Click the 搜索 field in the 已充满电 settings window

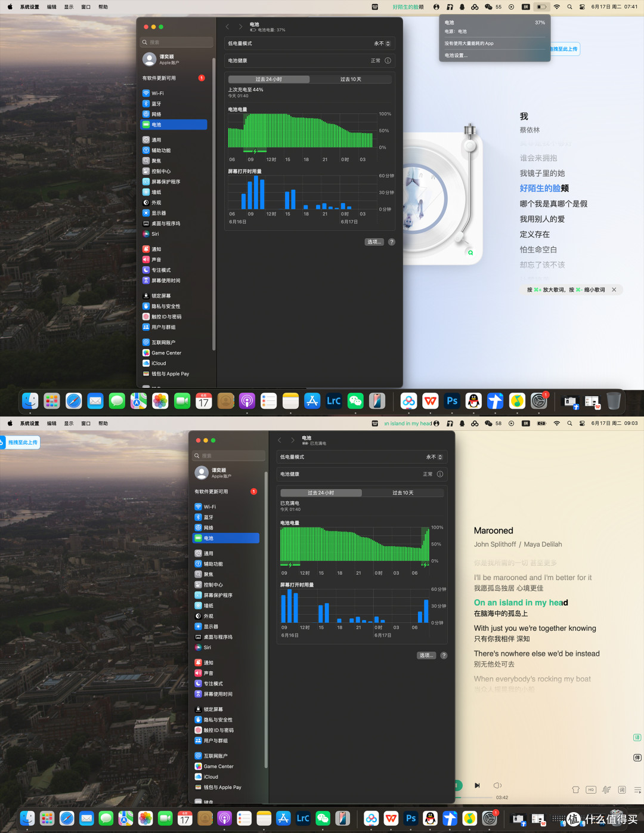pyautogui.click(x=229, y=456)
